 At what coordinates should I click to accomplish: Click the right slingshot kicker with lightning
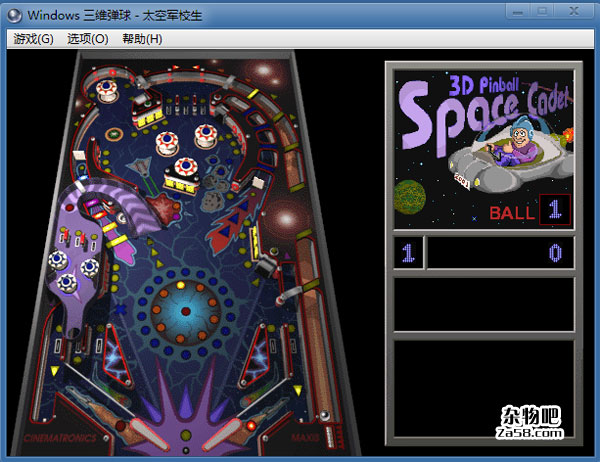tap(256, 356)
